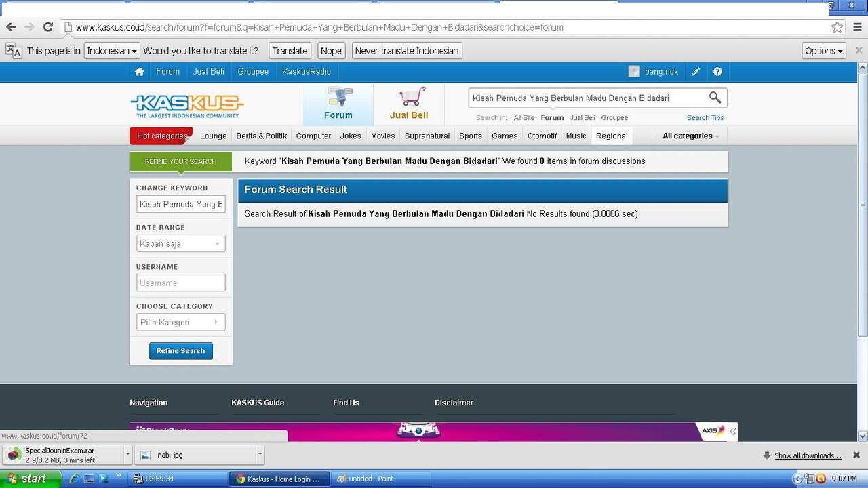Click the pencil edit icon
This screenshot has width=868, height=488.
696,72
